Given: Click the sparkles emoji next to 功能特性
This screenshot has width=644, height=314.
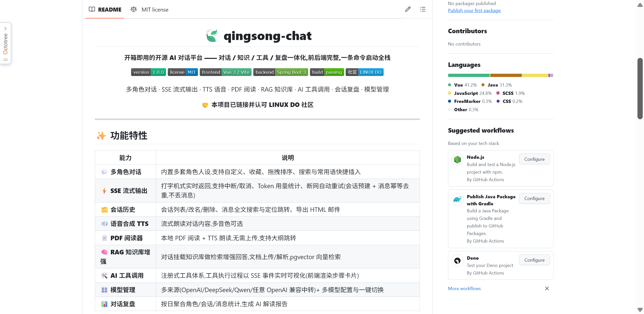Looking at the screenshot, I should click(101, 136).
